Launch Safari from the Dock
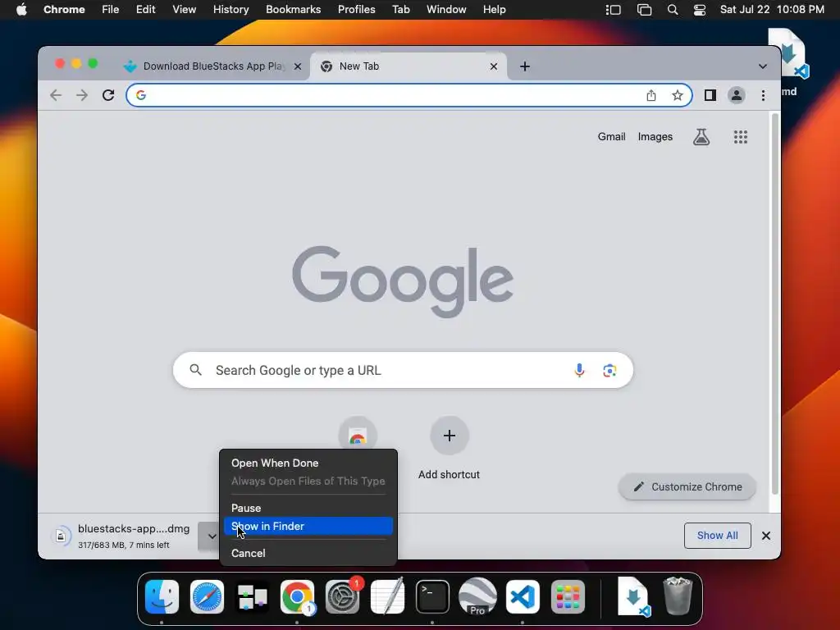Viewport: 840px width, 630px height. [207, 596]
